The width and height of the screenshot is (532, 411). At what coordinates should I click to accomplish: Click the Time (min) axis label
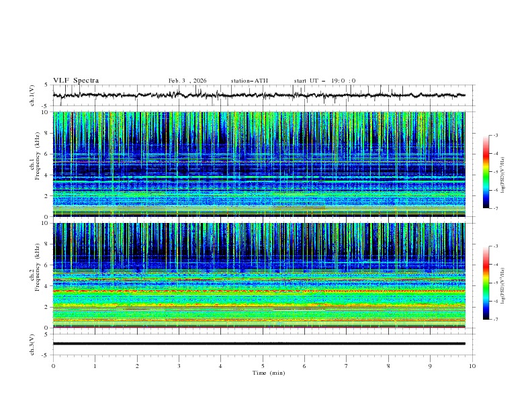pos(267,373)
